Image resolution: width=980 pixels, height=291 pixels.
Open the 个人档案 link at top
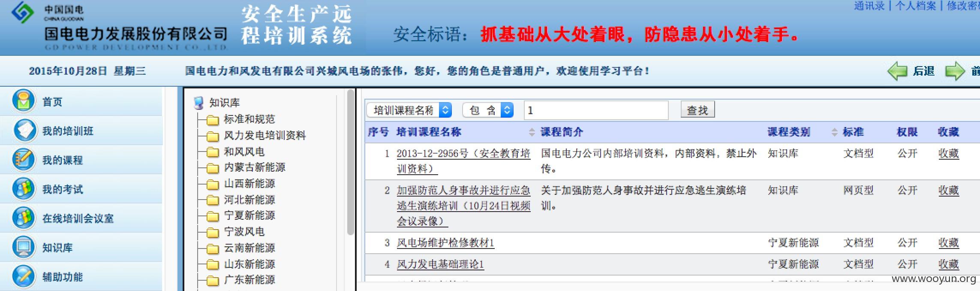(x=916, y=6)
